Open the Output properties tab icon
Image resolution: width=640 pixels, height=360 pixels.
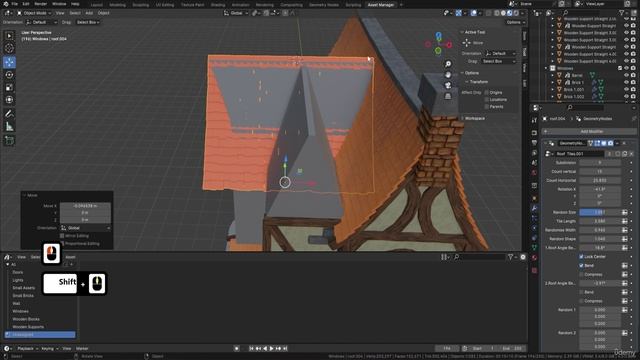[x=534, y=143]
